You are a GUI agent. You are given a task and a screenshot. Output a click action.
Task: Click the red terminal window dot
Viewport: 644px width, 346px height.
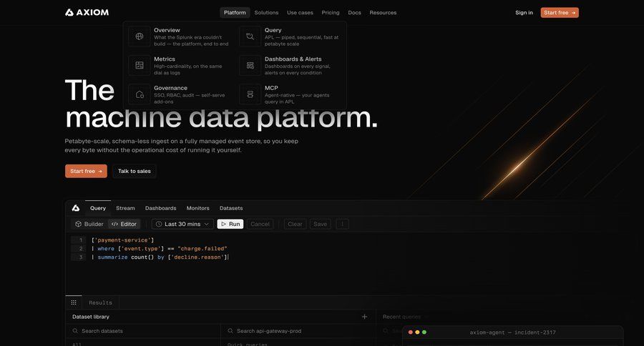(410, 332)
